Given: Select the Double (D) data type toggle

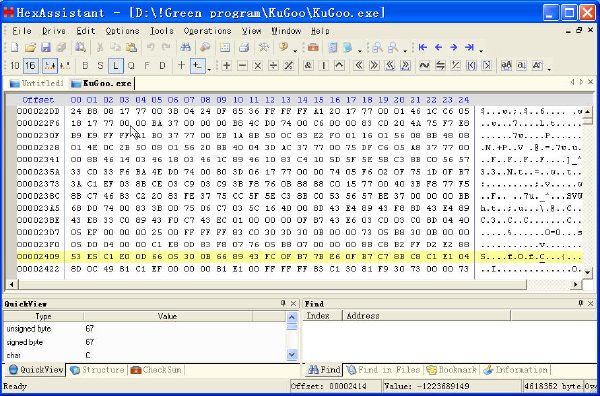Looking at the screenshot, I should [x=162, y=66].
